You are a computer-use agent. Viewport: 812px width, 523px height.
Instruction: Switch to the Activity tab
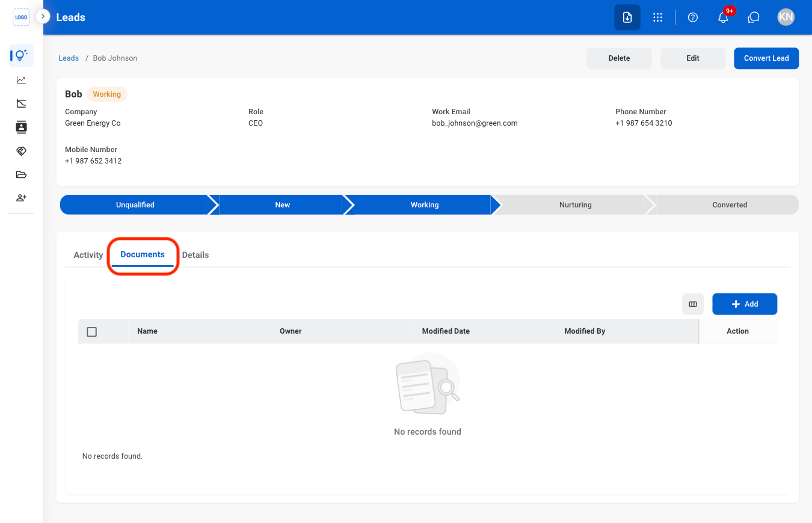88,255
